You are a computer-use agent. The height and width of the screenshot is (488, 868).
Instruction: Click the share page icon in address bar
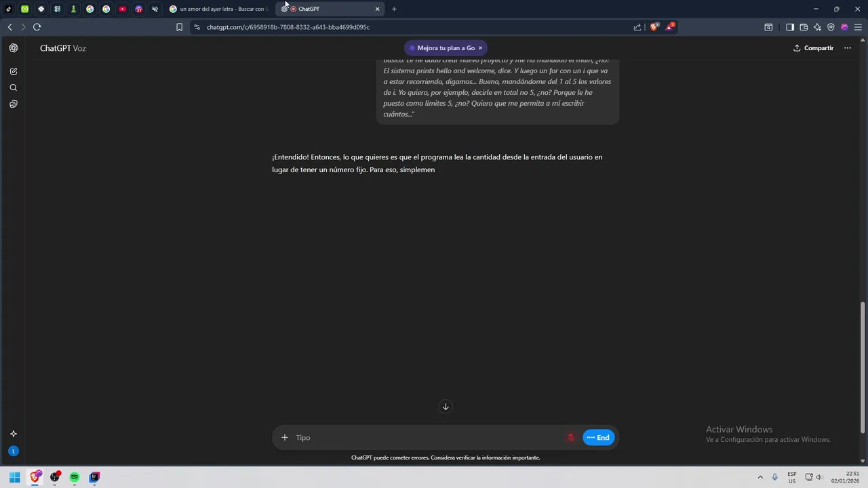pyautogui.click(x=637, y=27)
